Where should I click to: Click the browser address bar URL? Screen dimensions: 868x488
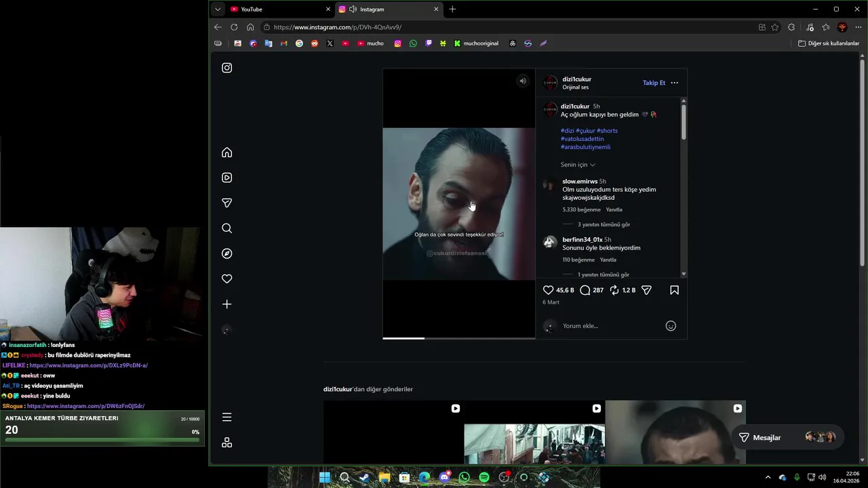(338, 27)
